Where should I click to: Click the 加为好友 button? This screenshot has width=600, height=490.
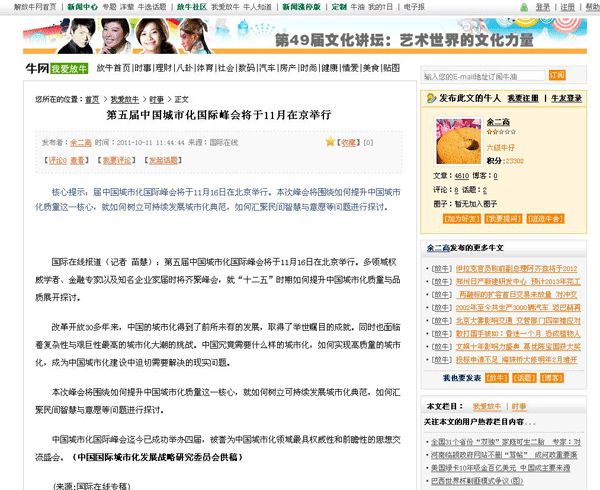click(461, 219)
